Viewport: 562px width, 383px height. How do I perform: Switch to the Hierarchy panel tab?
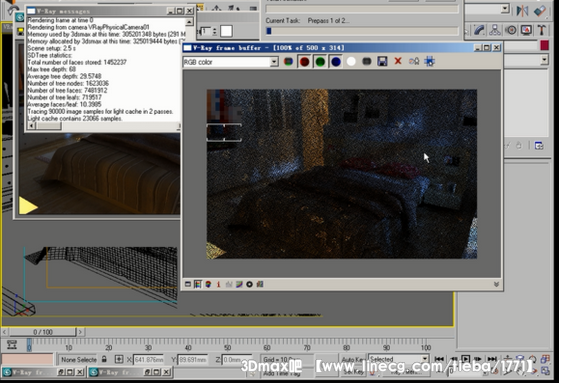tap(495, 30)
